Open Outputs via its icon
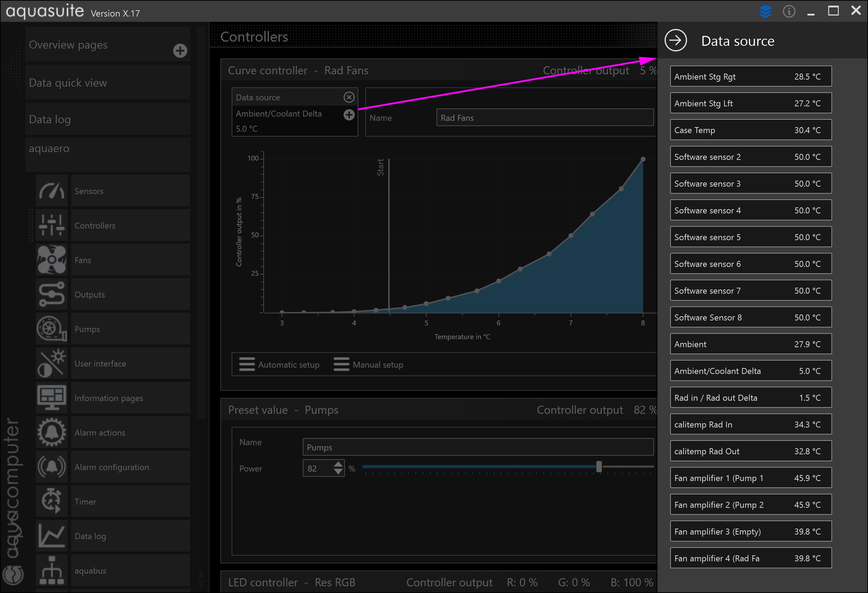Image resolution: width=868 pixels, height=593 pixels. (51, 294)
